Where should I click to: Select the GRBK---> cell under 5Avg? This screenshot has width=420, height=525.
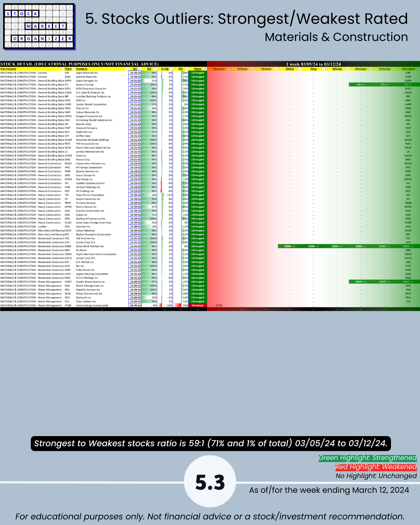(x=313, y=246)
